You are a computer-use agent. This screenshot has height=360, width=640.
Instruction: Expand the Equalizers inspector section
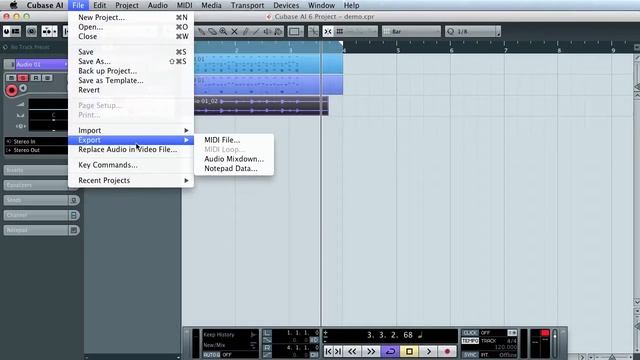click(x=36, y=185)
